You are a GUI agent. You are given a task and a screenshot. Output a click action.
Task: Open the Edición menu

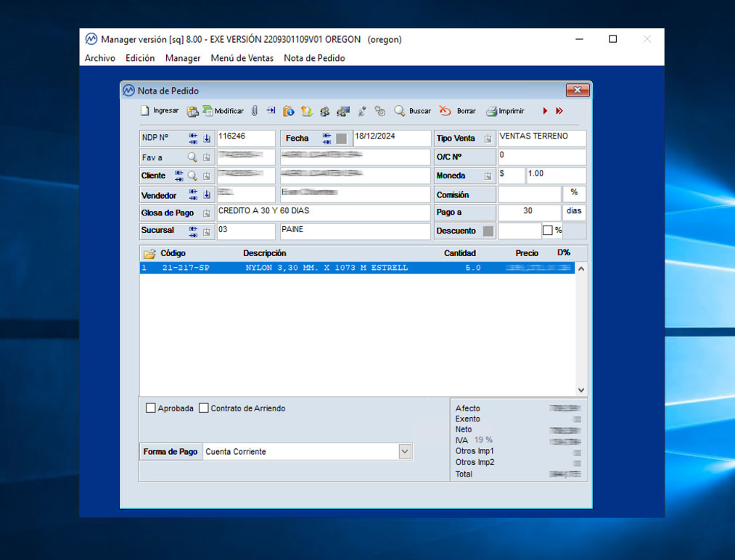pos(140,58)
